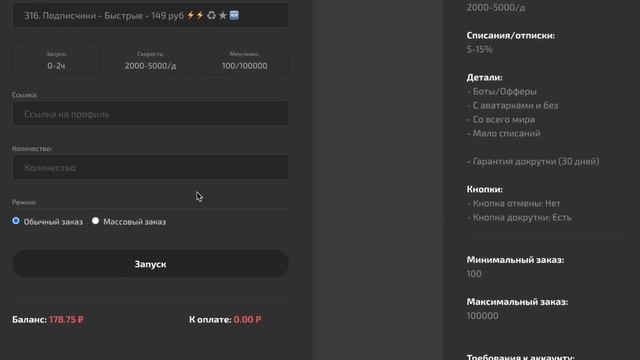Screen dimensions: 640x360
Task: Click the blue badge icon in service title
Action: [x=234, y=16]
